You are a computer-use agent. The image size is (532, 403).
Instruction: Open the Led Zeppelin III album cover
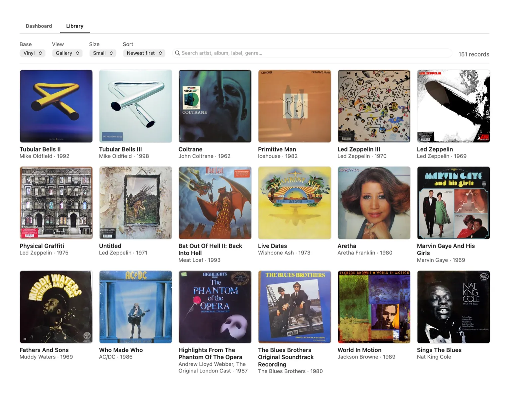(x=374, y=106)
